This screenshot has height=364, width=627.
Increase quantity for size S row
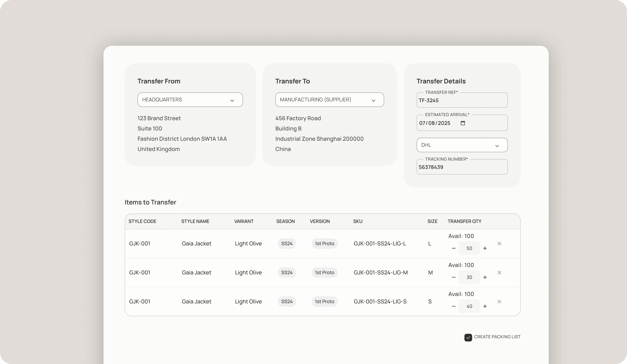point(485,306)
